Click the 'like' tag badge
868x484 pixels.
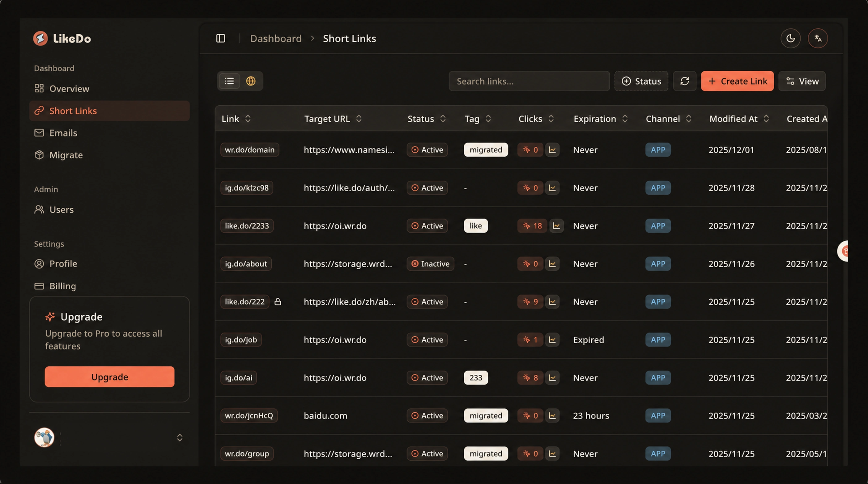click(476, 226)
